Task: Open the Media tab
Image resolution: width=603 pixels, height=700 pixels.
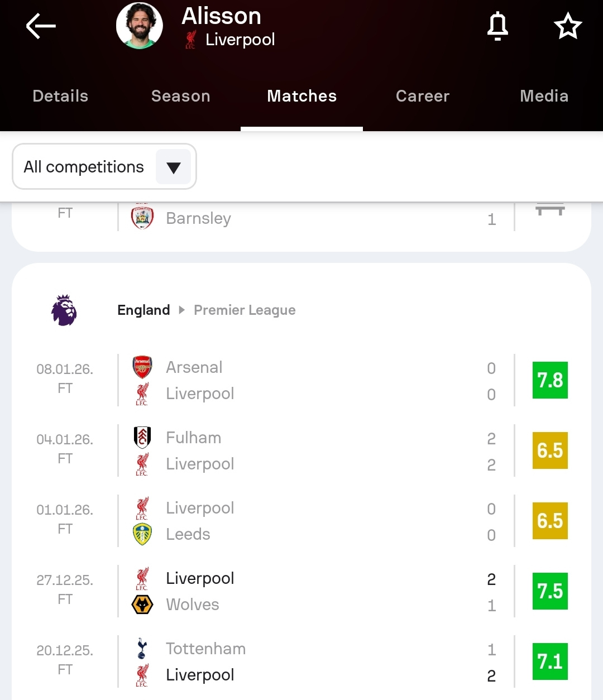Action: (544, 96)
